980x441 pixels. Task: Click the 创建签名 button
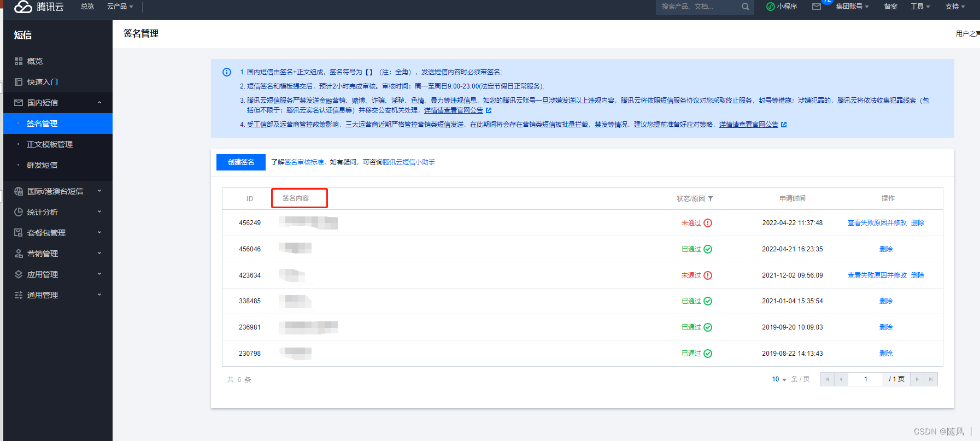(x=241, y=162)
